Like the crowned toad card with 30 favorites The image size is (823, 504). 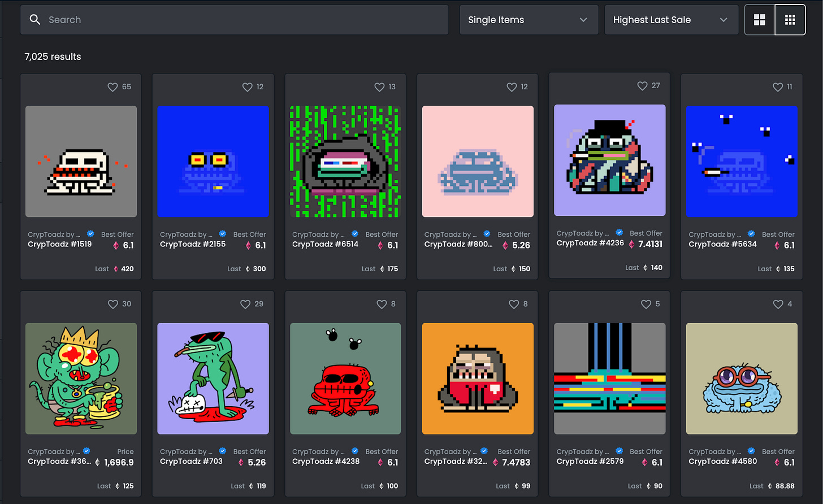(x=113, y=304)
